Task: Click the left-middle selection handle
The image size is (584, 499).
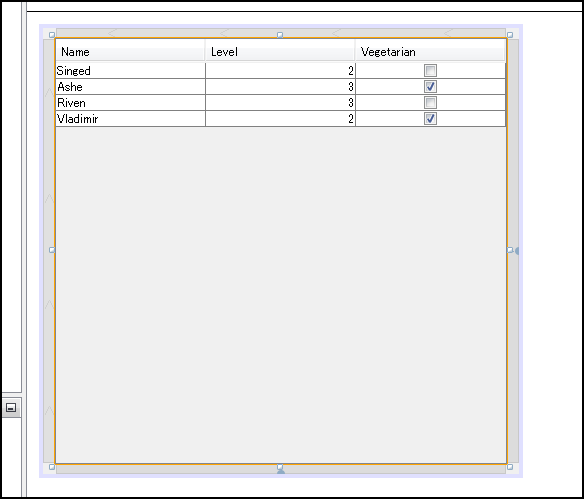Action: click(x=52, y=250)
